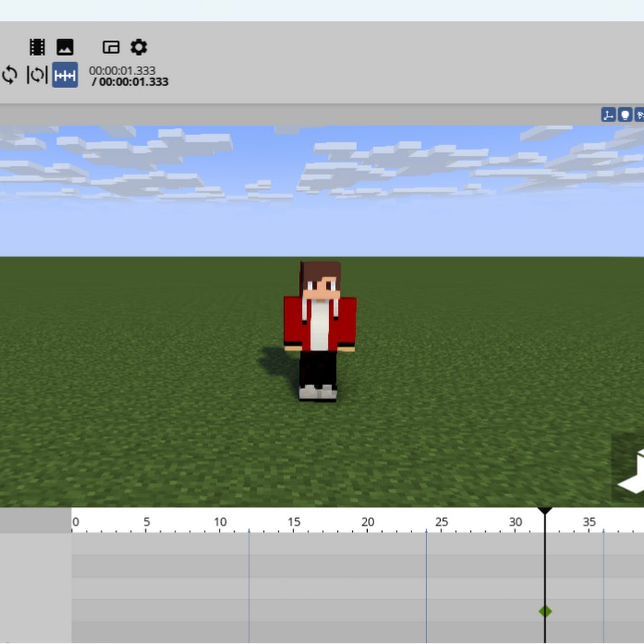The height and width of the screenshot is (644, 644).
Task: Click the film strip export movie icon
Action: click(x=37, y=47)
